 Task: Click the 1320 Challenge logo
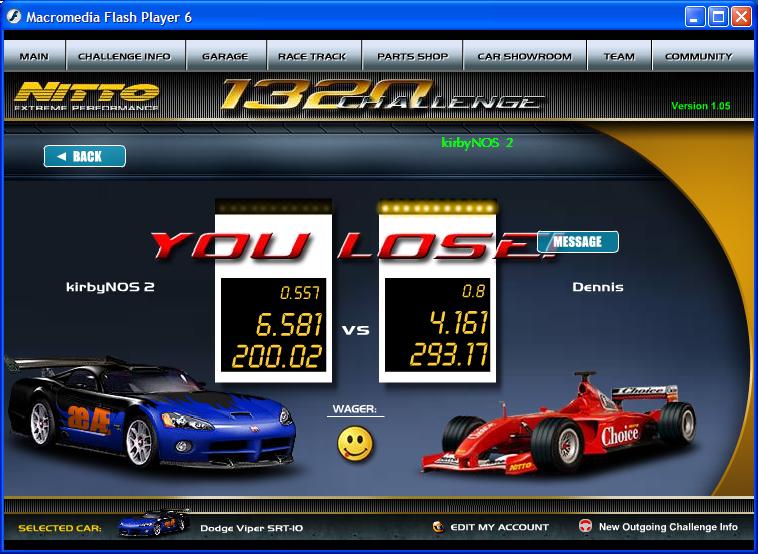click(x=382, y=95)
